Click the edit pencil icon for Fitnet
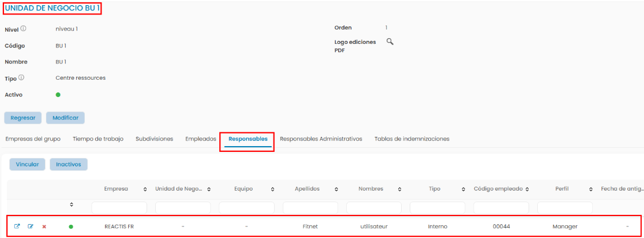The image size is (644, 238). click(x=31, y=226)
